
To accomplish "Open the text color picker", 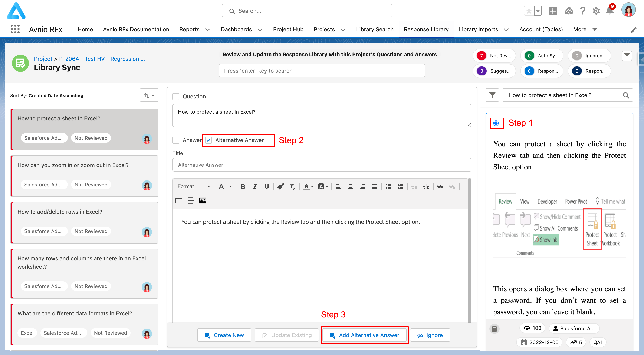I will [x=308, y=186].
